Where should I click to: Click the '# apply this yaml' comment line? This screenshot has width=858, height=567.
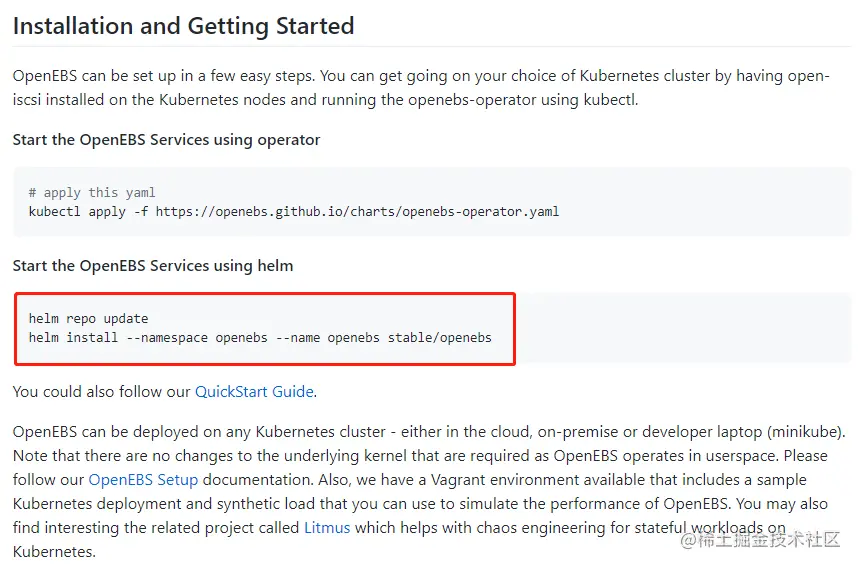click(92, 192)
